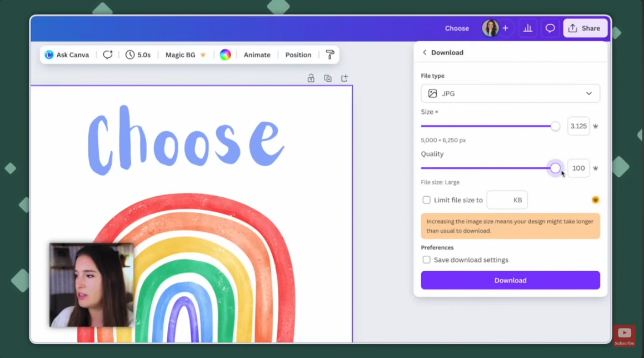Screen dimensions: 644x358
Task: Open the Animate menu
Action: (257, 54)
